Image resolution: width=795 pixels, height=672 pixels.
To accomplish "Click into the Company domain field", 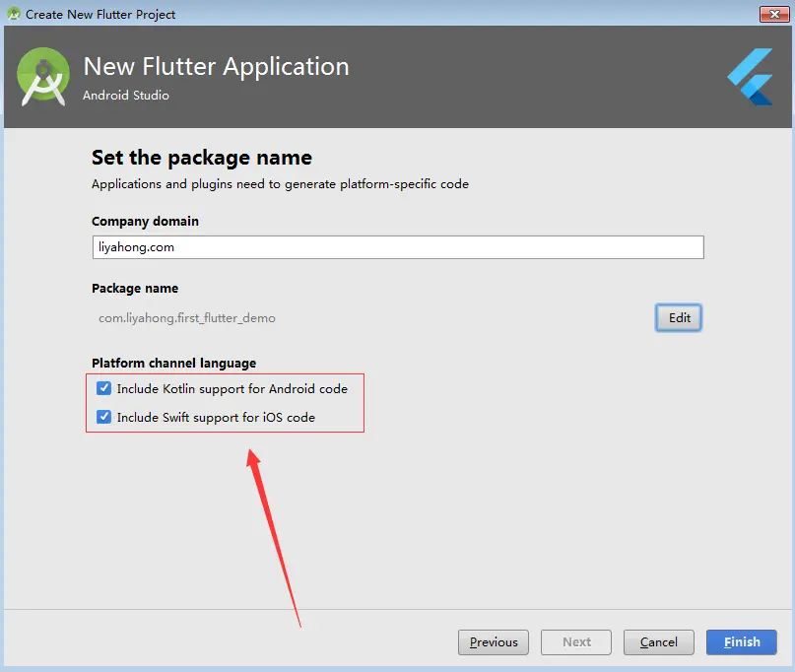I will [x=398, y=247].
